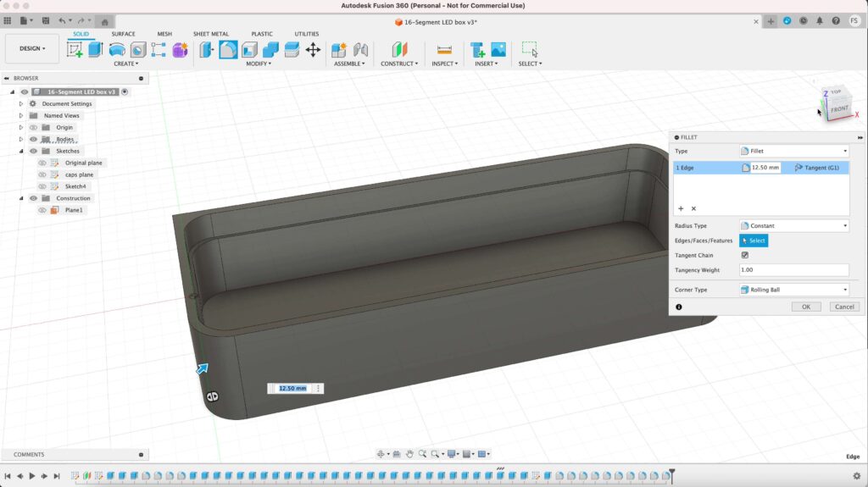
Task: Select the Move/Copy tool icon
Action: pyautogui.click(x=313, y=50)
